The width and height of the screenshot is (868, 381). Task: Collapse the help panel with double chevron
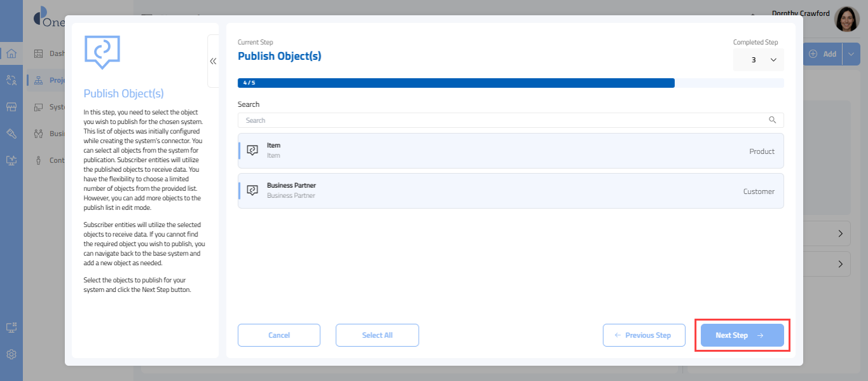[213, 61]
